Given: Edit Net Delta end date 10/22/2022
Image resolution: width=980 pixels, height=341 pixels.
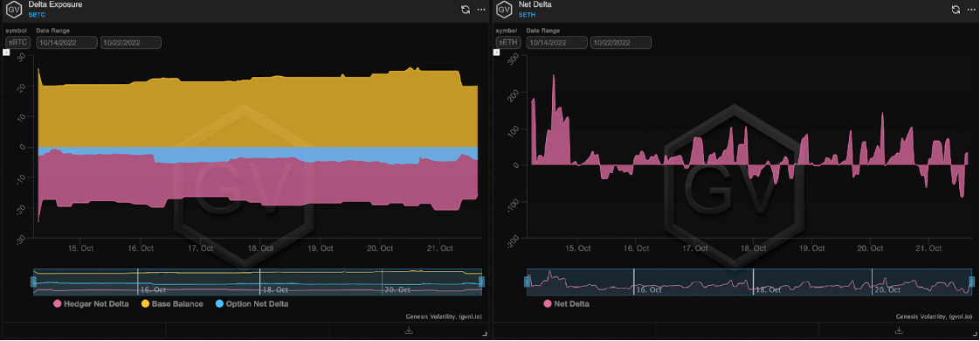Looking at the screenshot, I should [621, 43].
